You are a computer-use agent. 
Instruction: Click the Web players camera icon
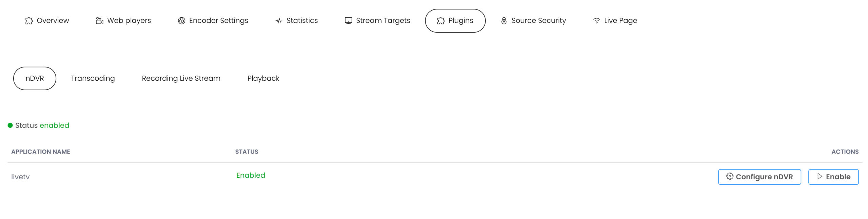(99, 21)
